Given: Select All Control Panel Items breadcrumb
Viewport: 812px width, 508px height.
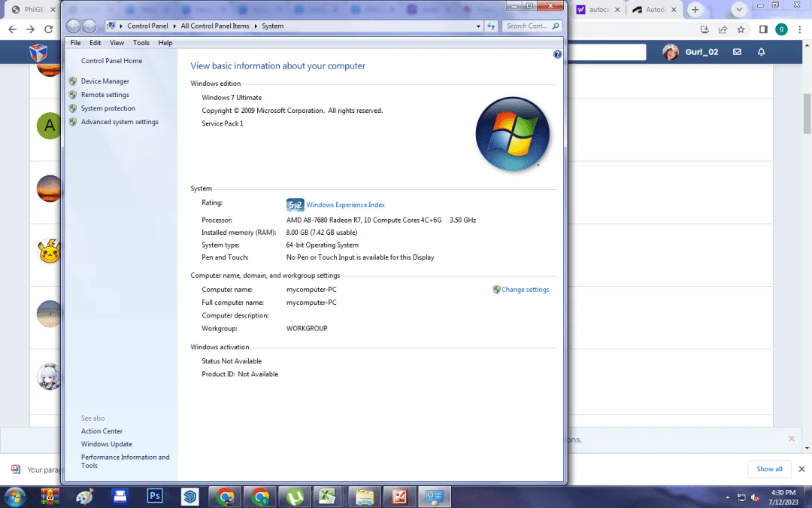Looking at the screenshot, I should click(x=215, y=26).
